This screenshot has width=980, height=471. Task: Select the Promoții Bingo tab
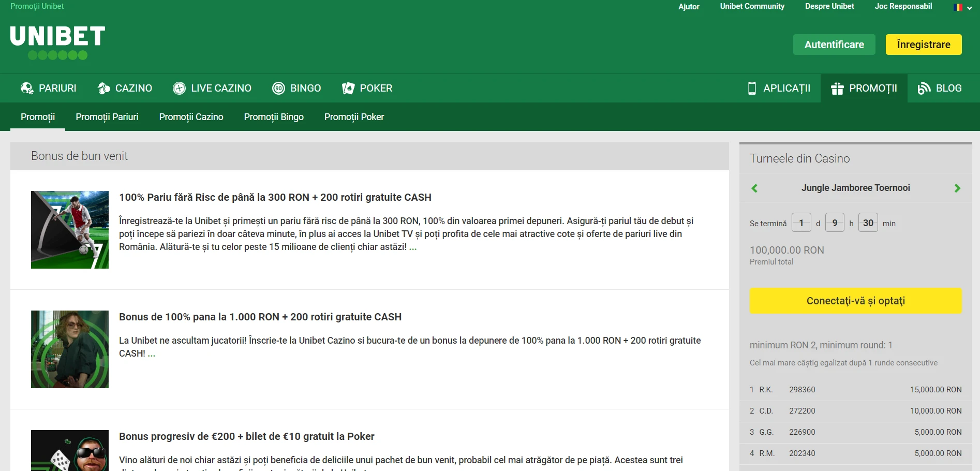pyautogui.click(x=274, y=117)
